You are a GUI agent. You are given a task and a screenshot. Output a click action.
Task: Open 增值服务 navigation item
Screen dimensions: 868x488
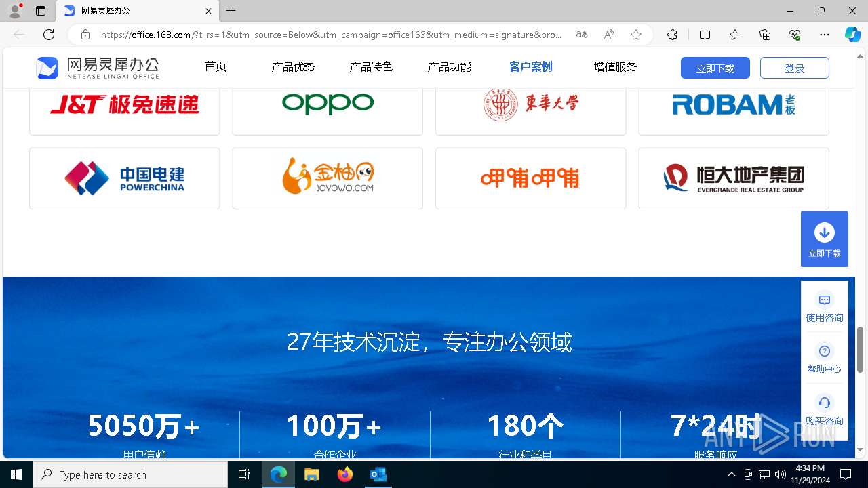[615, 66]
